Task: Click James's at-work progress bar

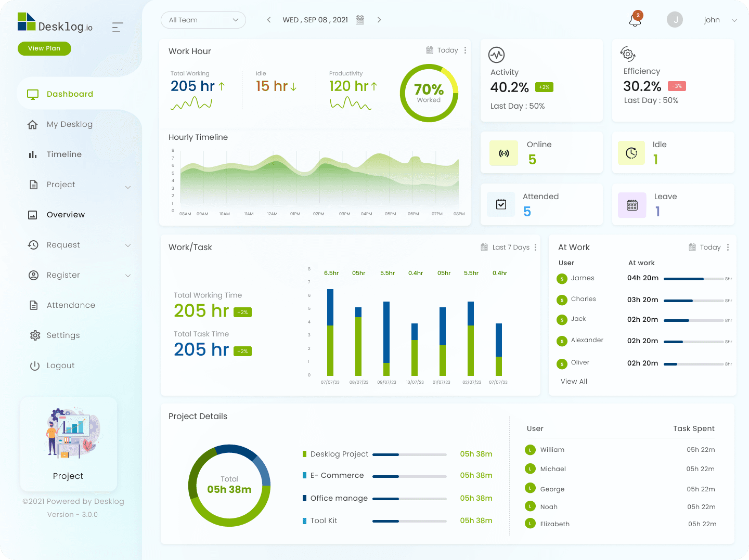Action: (693, 279)
